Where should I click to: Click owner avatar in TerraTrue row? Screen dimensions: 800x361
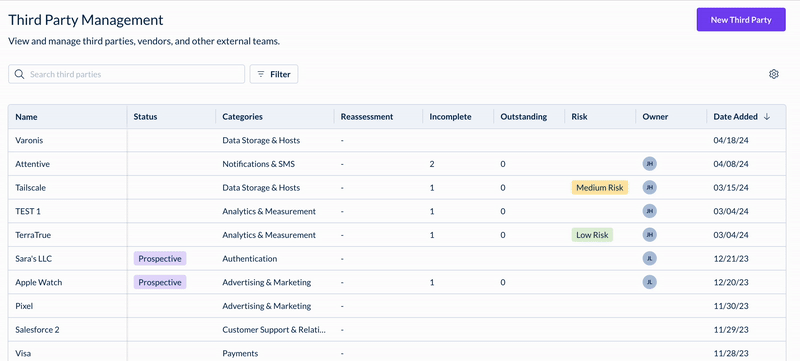click(649, 235)
